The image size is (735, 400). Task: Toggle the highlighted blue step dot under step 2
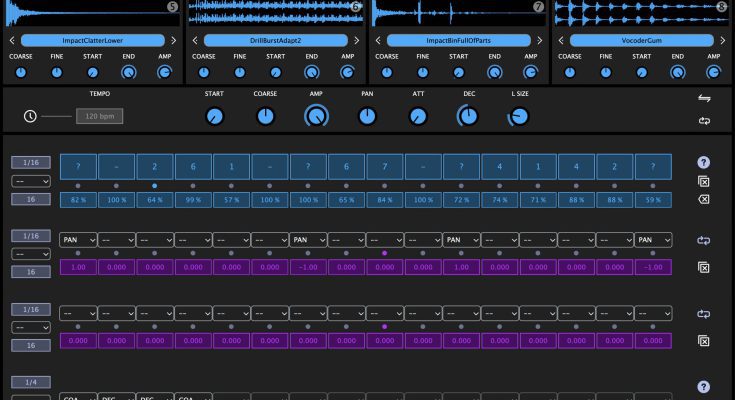tap(154, 186)
